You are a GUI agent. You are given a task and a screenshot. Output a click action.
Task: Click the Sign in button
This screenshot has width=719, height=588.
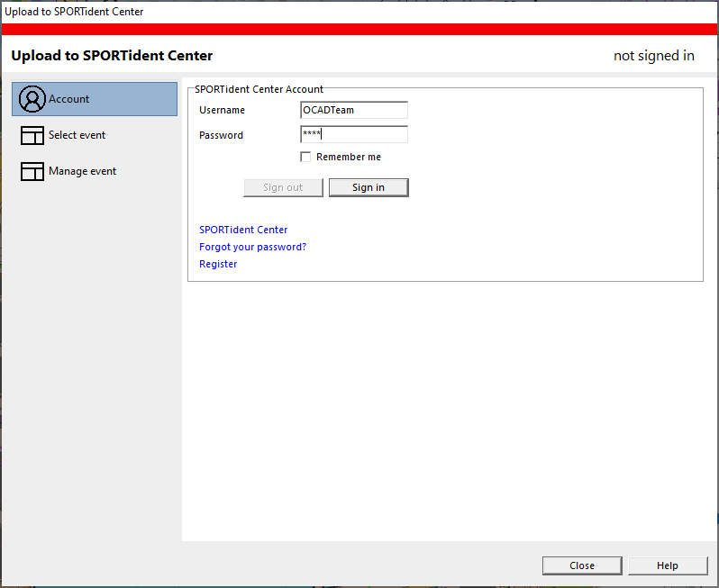[x=369, y=187]
